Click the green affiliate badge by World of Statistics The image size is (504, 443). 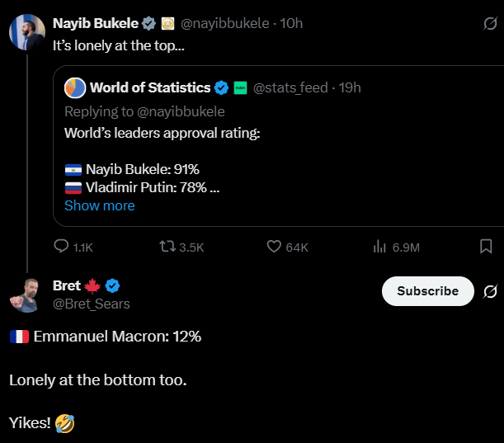[x=240, y=87]
